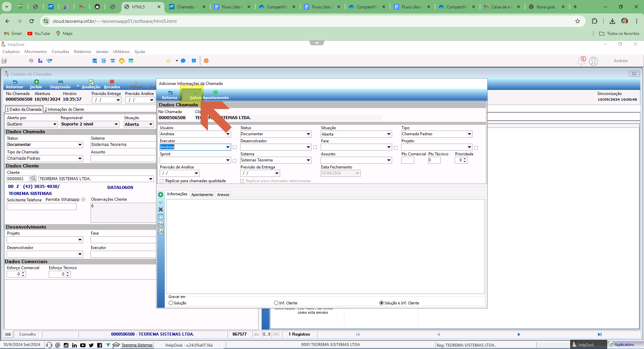
Task: Expand the Status dropdown in the dialog
Action: point(309,134)
